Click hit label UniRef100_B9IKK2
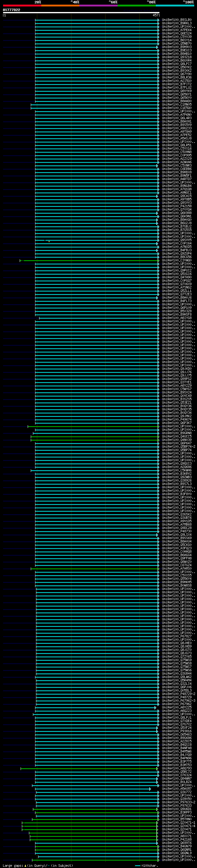This screenshot has width=197, height=868. (x=176, y=71)
